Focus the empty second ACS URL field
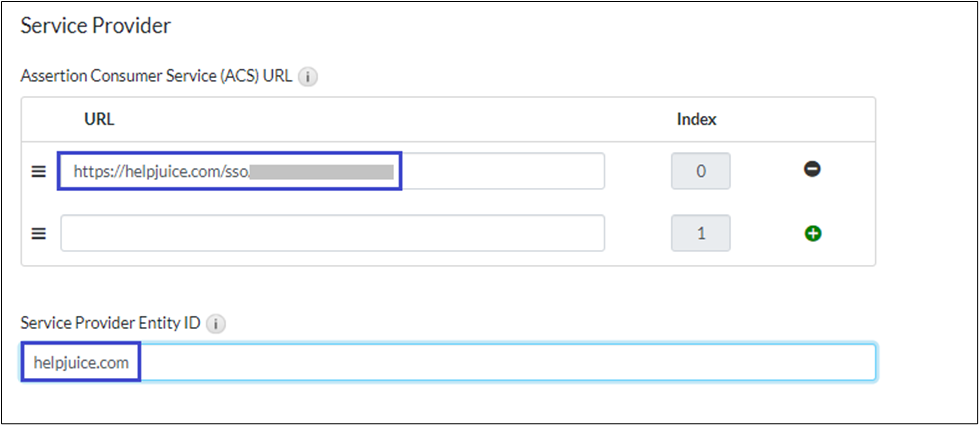The width and height of the screenshot is (979, 425). [x=332, y=234]
